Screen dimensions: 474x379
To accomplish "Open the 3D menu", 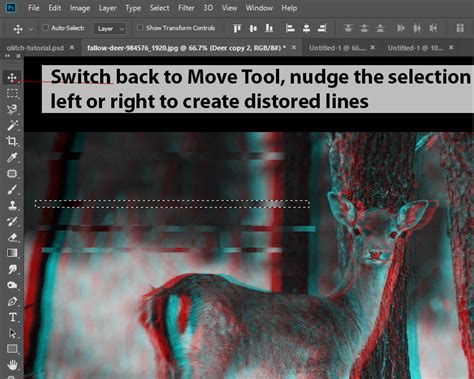I will pos(208,8).
